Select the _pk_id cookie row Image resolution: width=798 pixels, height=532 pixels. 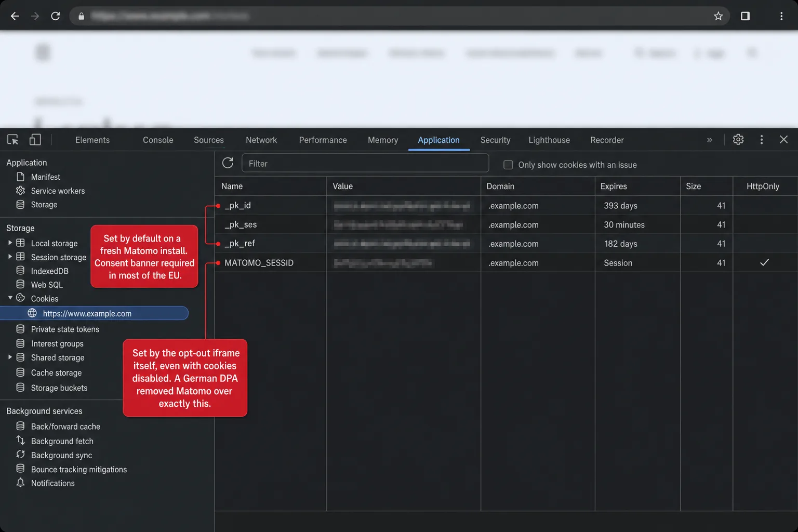click(x=506, y=205)
